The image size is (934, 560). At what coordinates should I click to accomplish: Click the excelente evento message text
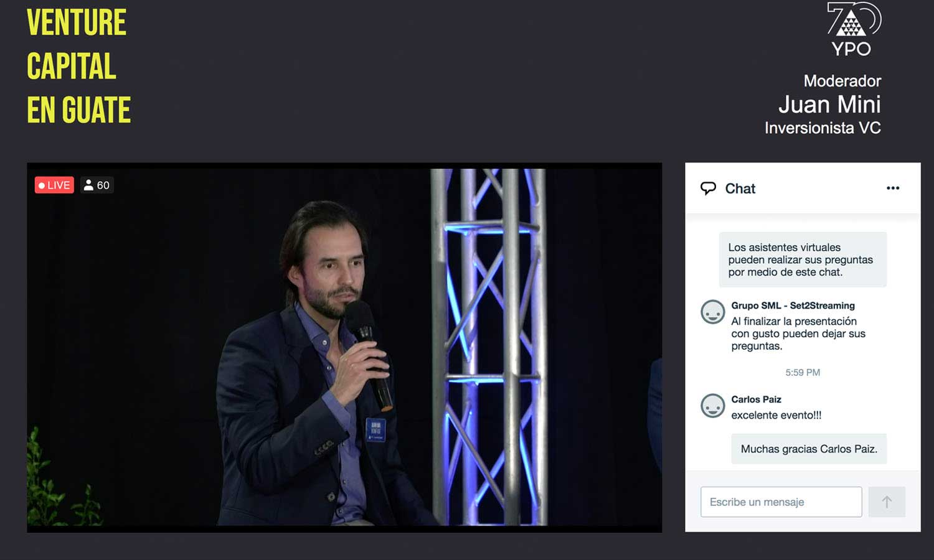(776, 415)
